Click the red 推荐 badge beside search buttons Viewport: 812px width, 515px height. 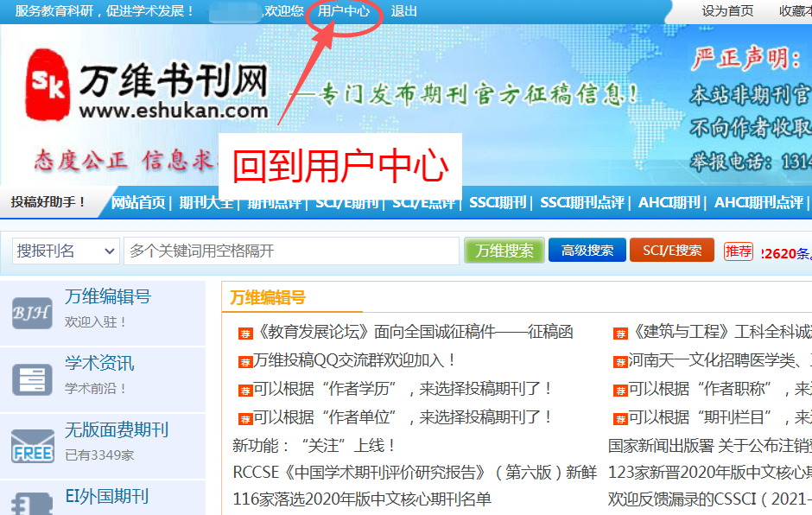(x=739, y=251)
